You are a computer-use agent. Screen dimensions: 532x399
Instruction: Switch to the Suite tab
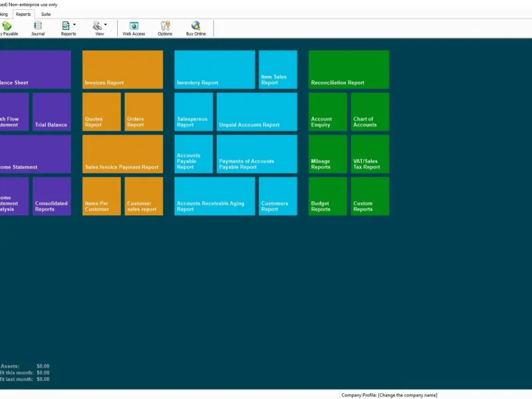pos(46,14)
